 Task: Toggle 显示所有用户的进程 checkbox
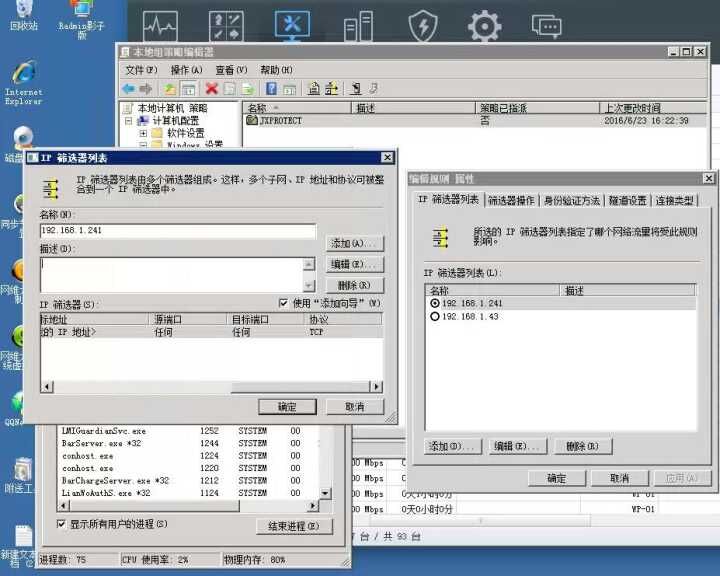click(x=62, y=524)
